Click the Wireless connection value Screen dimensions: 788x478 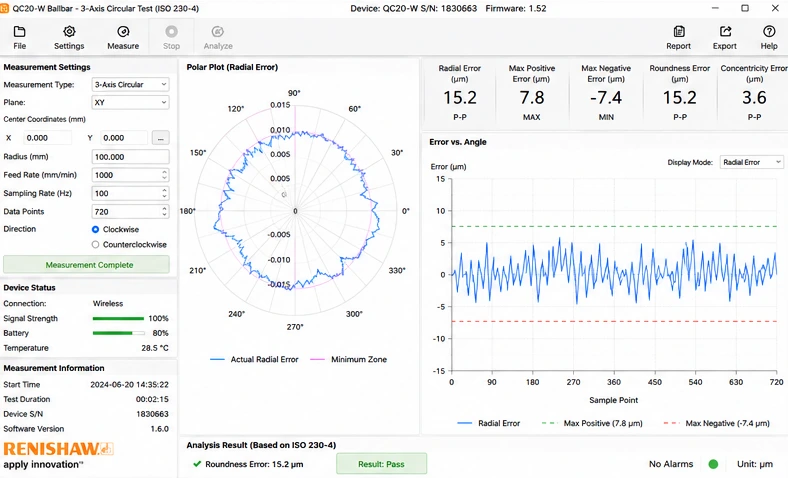click(108, 304)
